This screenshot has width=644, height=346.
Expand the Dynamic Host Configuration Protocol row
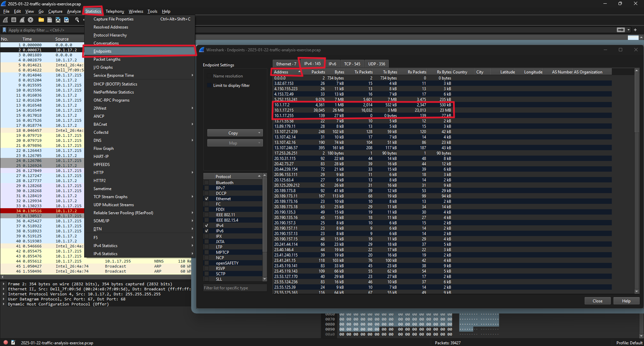4,304
